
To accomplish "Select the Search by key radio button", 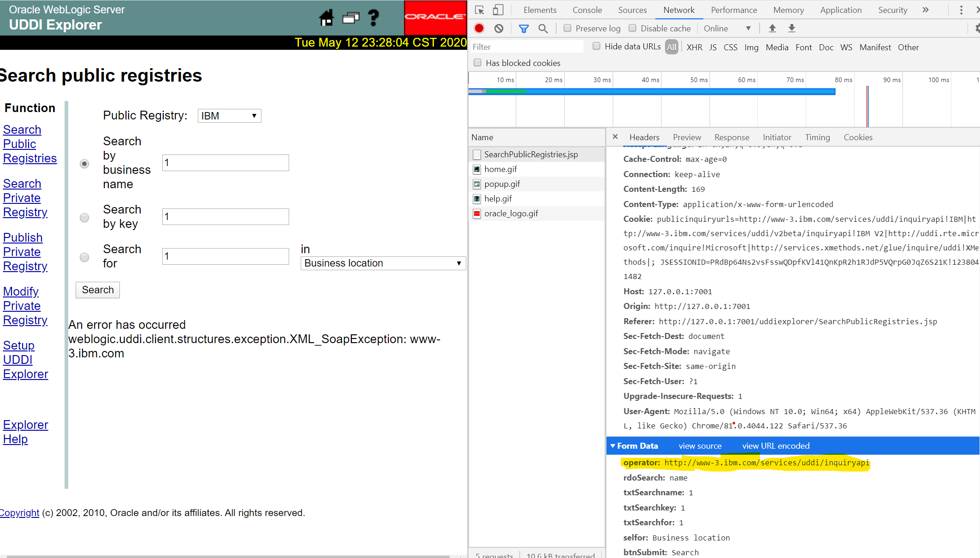I will point(84,218).
